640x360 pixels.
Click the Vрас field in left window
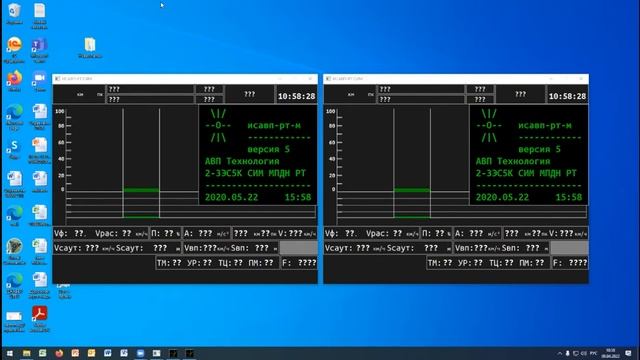[x=121, y=233]
